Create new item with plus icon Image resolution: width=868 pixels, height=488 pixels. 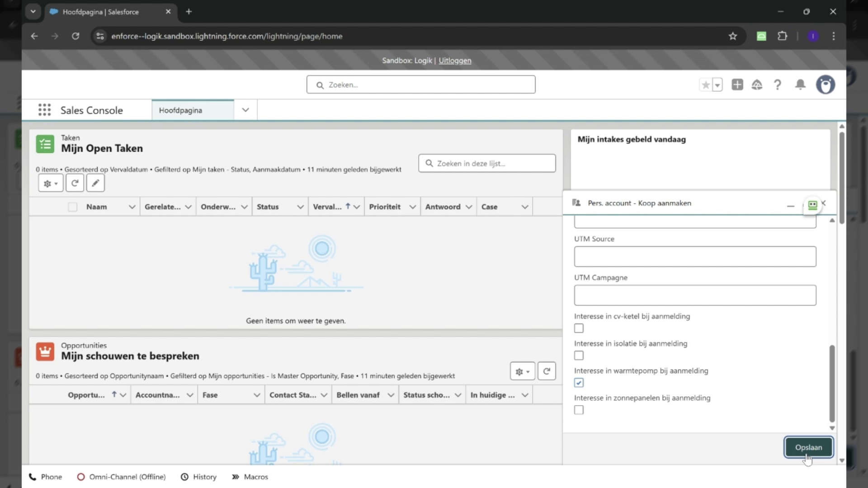[737, 84]
